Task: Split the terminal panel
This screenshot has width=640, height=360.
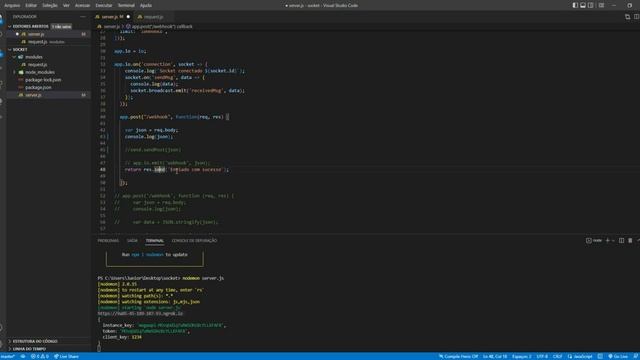Action: tap(621, 241)
